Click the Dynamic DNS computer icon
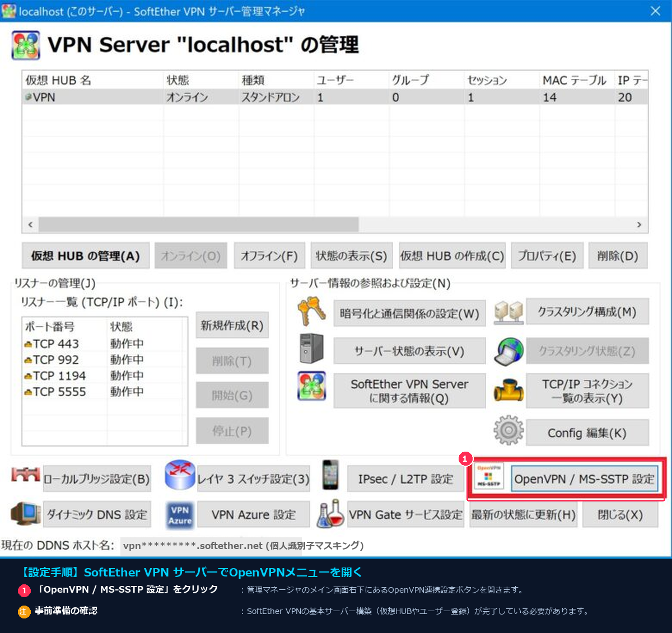This screenshot has width=672, height=633. (26, 513)
